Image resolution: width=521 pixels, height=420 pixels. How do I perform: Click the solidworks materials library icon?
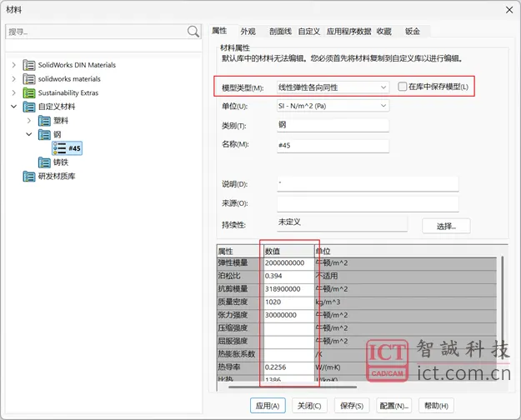pos(29,79)
